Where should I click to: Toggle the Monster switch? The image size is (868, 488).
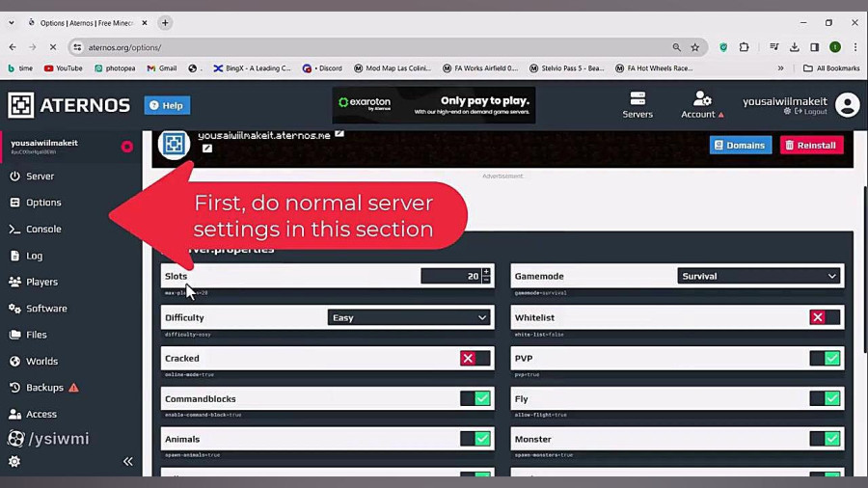pos(825,439)
